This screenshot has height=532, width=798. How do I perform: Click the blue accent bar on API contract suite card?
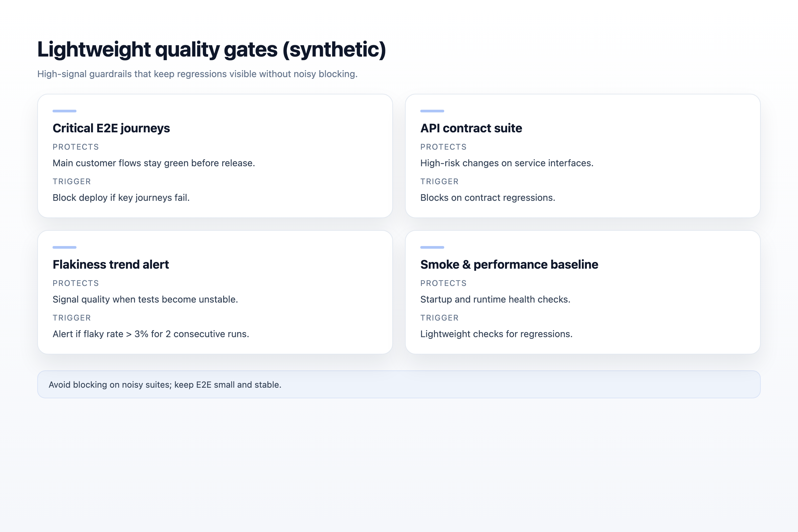click(432, 111)
